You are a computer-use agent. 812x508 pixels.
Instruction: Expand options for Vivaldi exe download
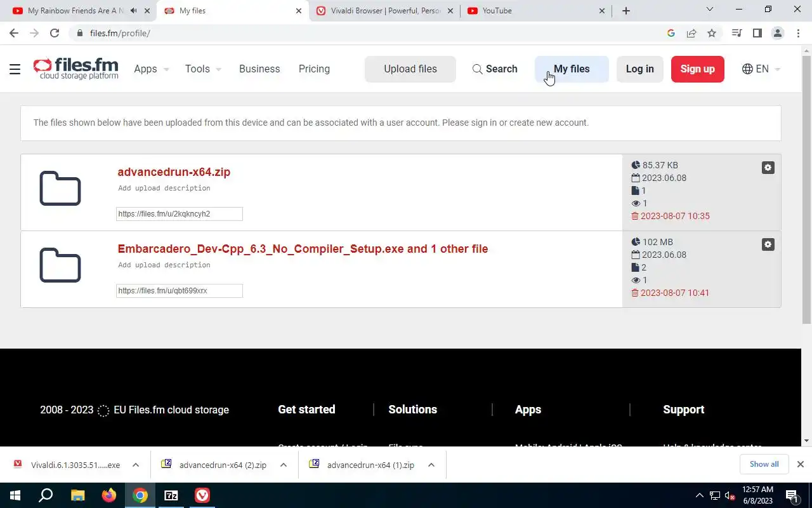(x=136, y=465)
